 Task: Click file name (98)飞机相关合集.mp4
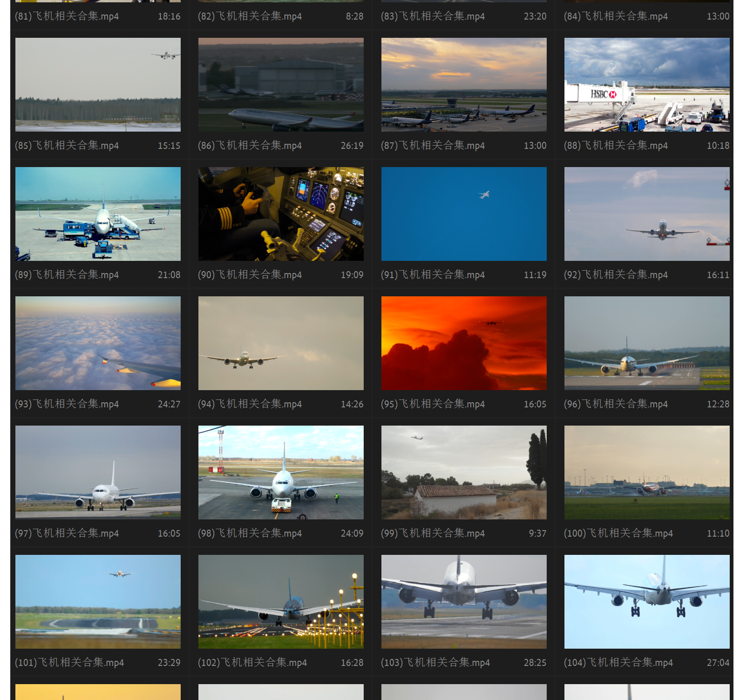pos(250,533)
